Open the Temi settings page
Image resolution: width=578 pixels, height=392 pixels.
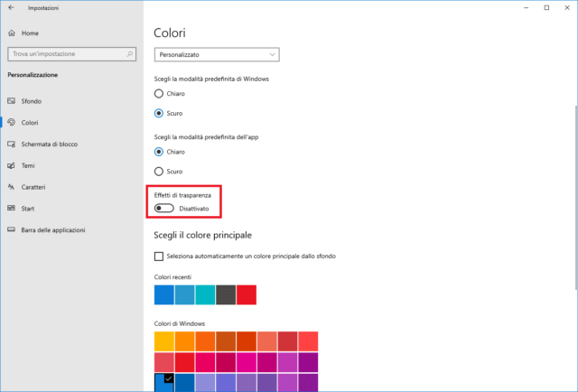pos(29,166)
